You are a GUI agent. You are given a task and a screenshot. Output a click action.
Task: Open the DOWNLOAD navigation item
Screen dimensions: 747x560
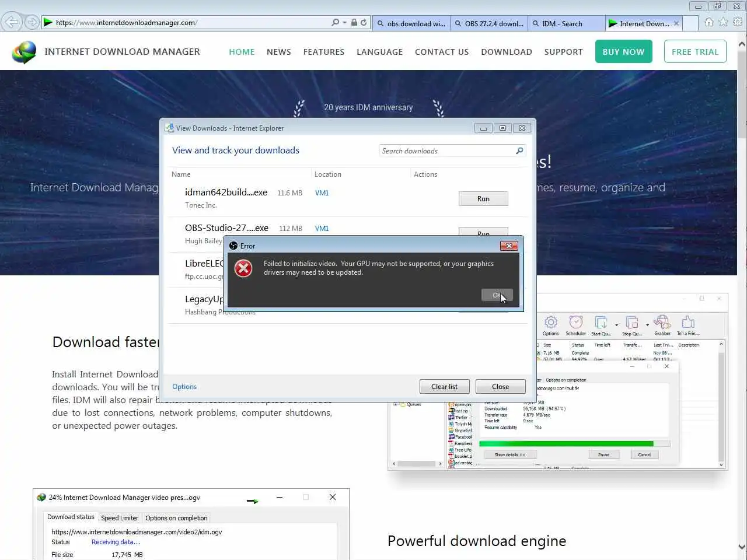[507, 52]
